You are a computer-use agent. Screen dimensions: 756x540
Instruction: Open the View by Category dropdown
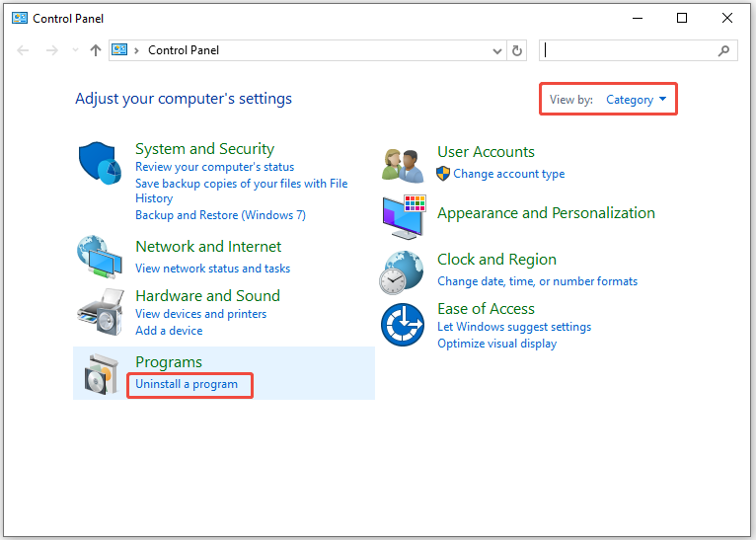click(x=636, y=100)
